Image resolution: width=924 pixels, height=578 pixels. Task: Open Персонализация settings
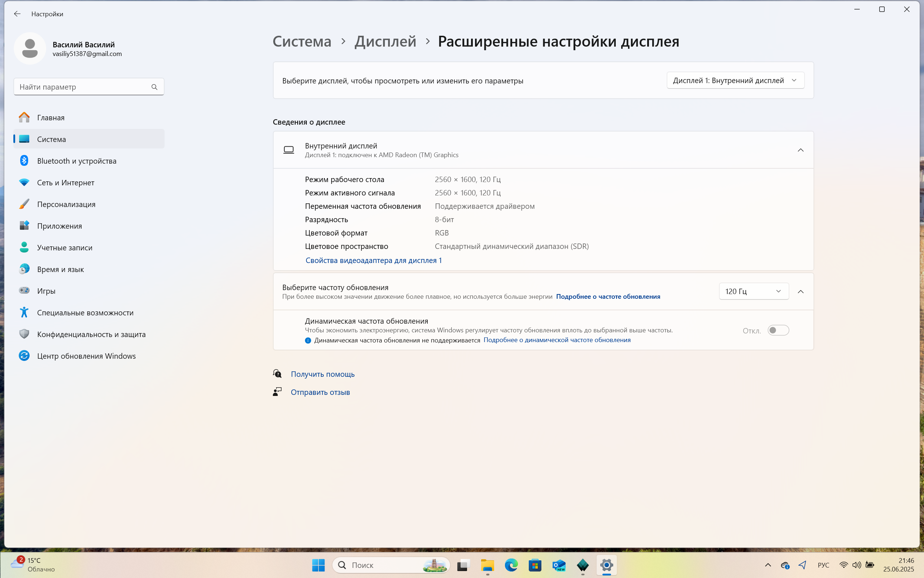(x=89, y=204)
